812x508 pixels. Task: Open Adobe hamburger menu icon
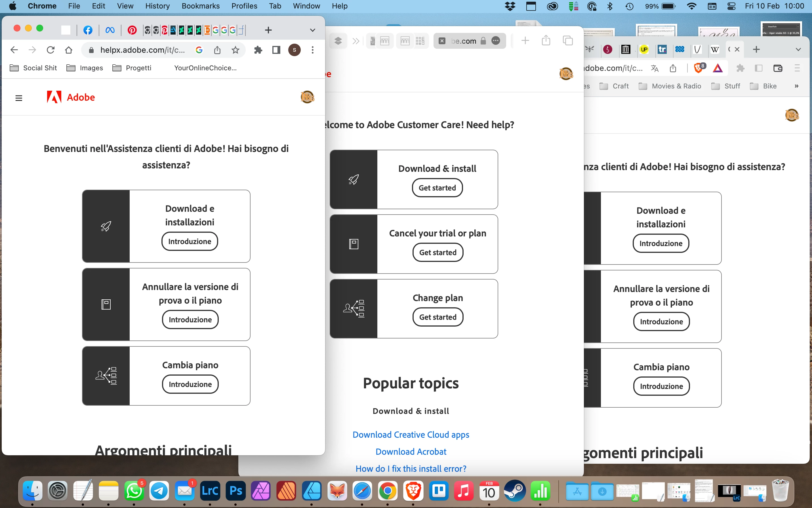tap(19, 98)
